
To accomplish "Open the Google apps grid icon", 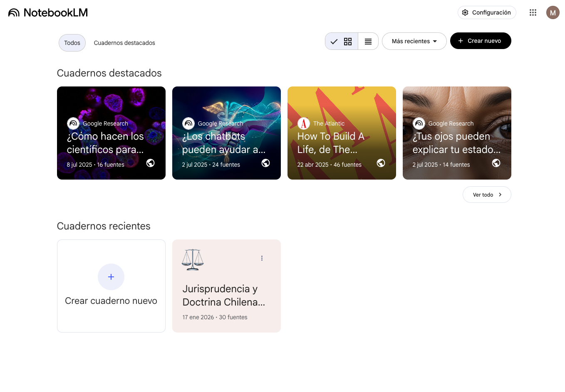I will tap(533, 12).
